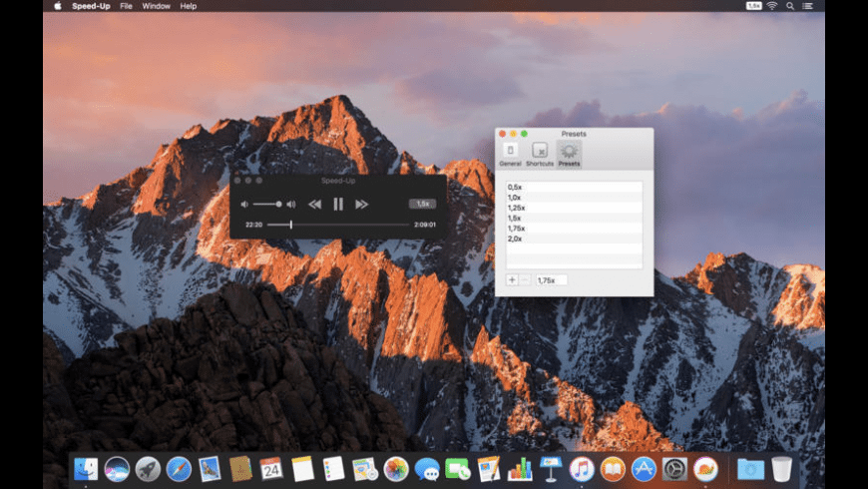Screen dimensions: 868x489
Task: Rewind playback in Speed-Up player
Action: pyautogui.click(x=315, y=205)
